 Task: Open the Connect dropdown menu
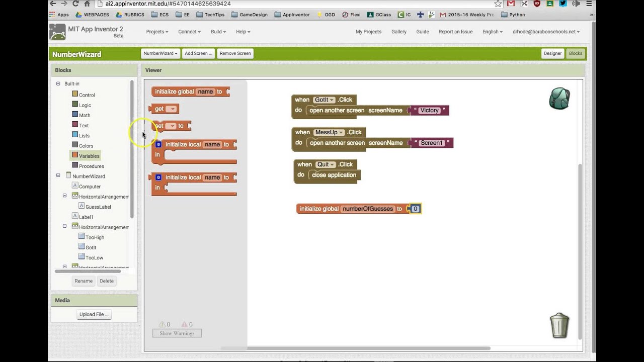(189, 32)
